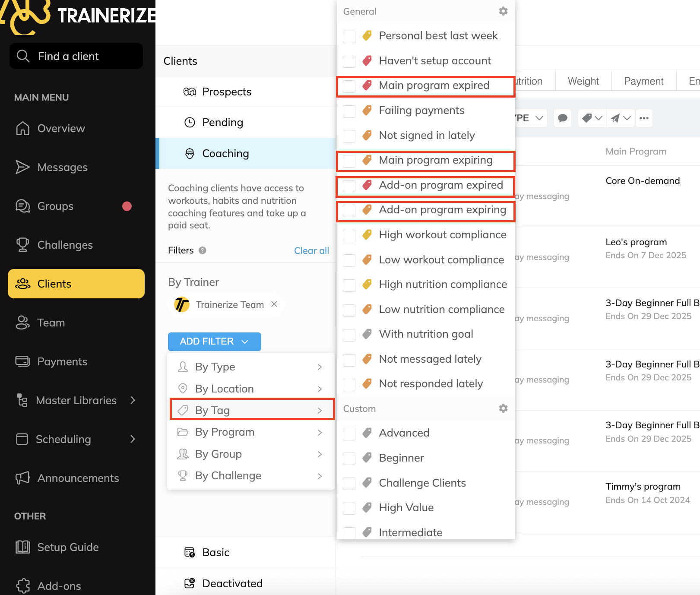This screenshot has height=595, width=700.
Task: Switch to the Weight tab
Action: 583,81
